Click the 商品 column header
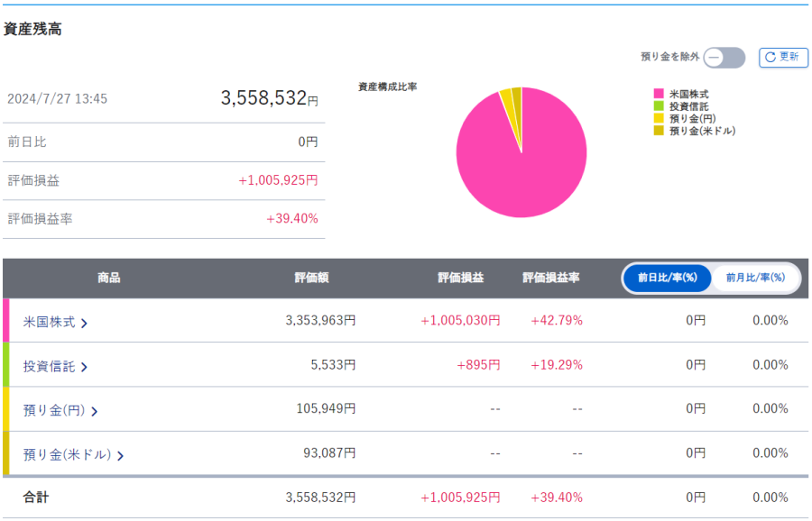Viewport: 812px width, 521px height. click(x=108, y=278)
